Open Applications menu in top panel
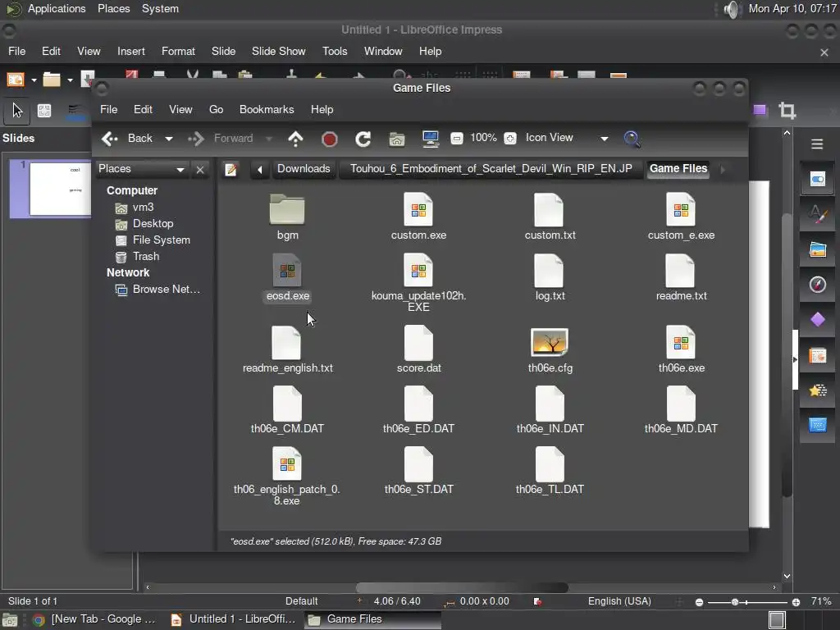Viewport: 840px width, 630px height. [57, 9]
